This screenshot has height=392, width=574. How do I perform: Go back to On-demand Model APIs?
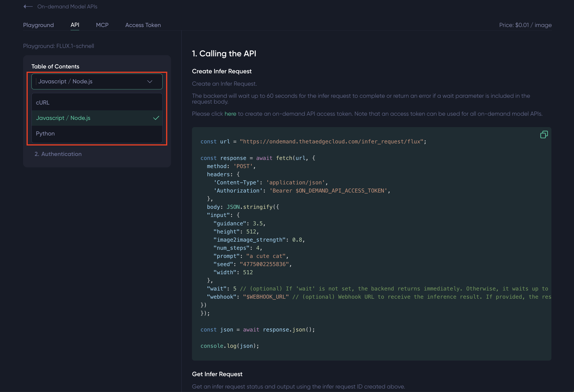[x=67, y=7]
